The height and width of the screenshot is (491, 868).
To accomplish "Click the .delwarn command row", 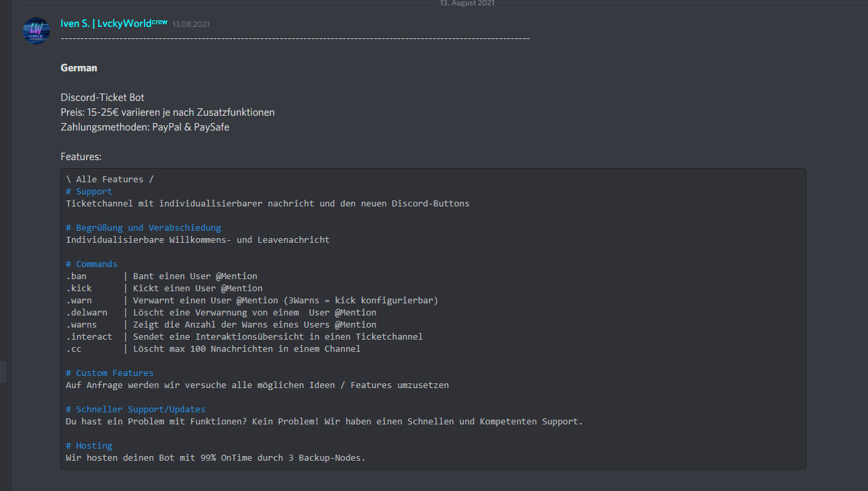I will pos(221,313).
